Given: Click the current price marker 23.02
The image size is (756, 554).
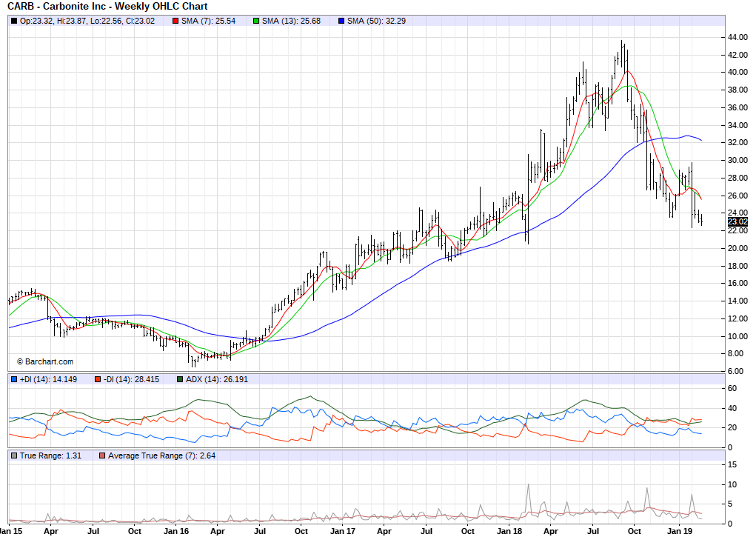Looking at the screenshot, I should point(737,221).
